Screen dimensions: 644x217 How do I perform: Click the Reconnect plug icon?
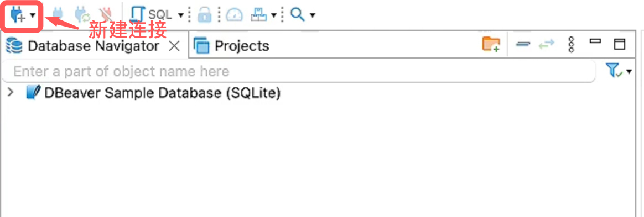[82, 15]
